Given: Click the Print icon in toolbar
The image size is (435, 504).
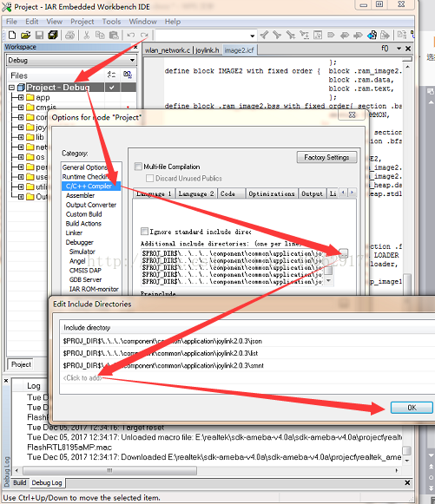Looking at the screenshot, I should 69,35.
